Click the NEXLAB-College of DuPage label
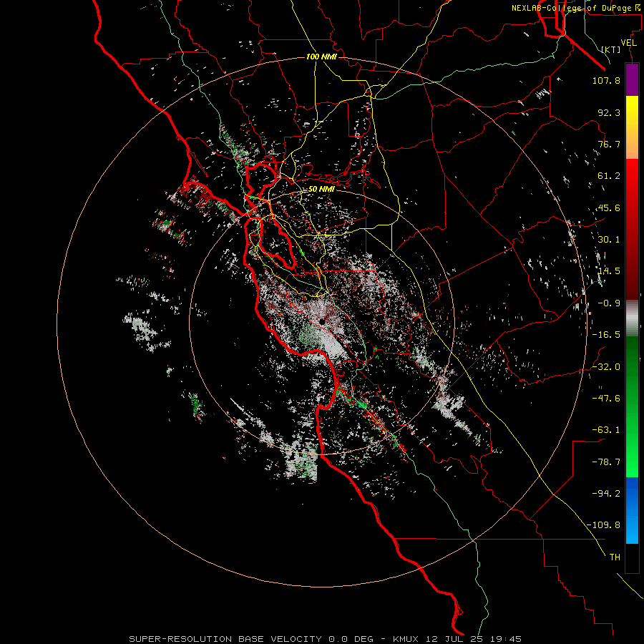 click(571, 8)
